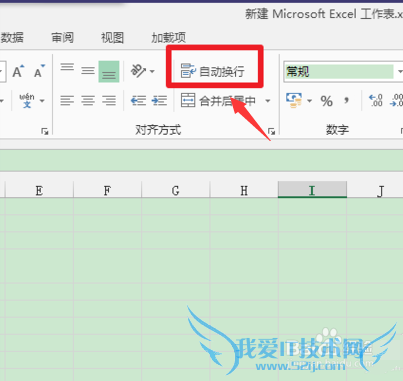The image size is (403, 381).
Task: Apply middle vertical alignment
Action: click(88, 71)
